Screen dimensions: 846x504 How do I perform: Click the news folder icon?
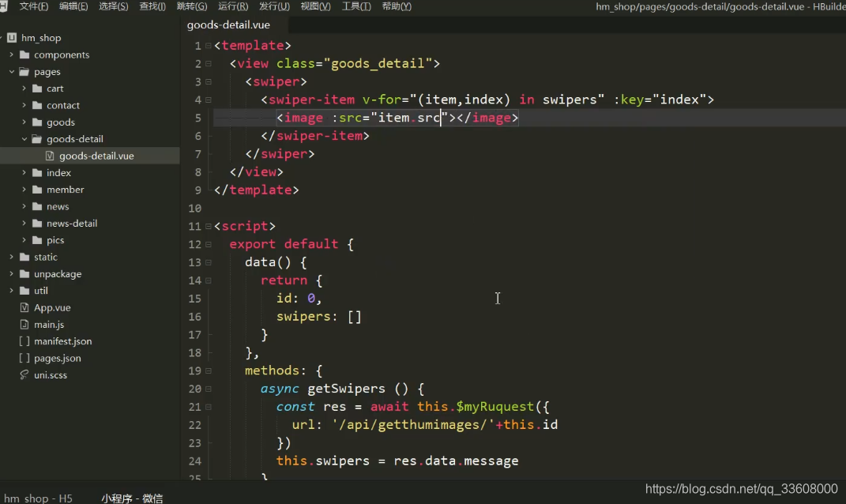(36, 206)
